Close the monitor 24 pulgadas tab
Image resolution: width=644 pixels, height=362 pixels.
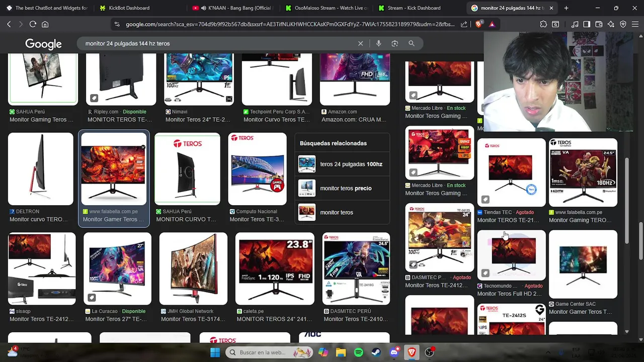pos(551,8)
